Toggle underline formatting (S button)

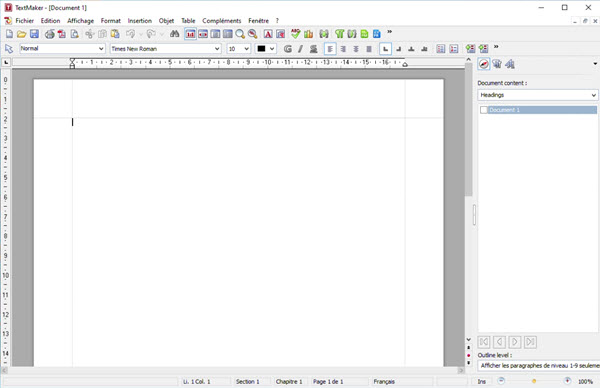coord(313,49)
